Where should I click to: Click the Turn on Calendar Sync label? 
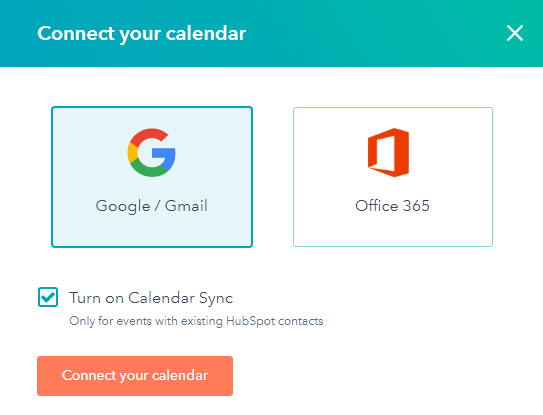151,298
